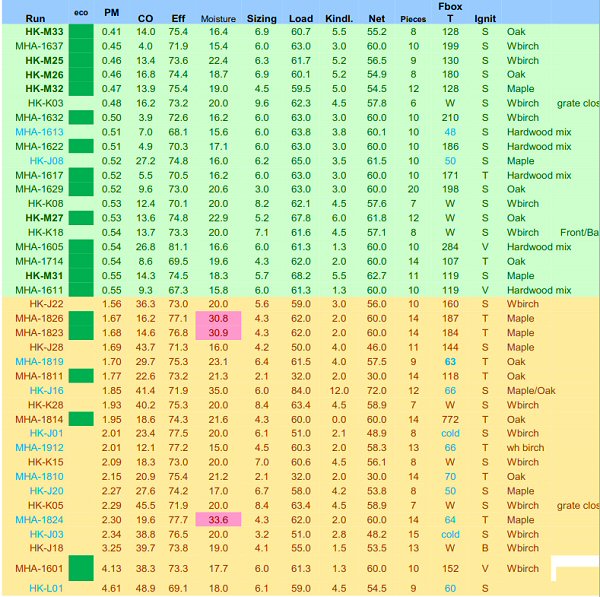Click run name MHA-1714

(x=39, y=261)
